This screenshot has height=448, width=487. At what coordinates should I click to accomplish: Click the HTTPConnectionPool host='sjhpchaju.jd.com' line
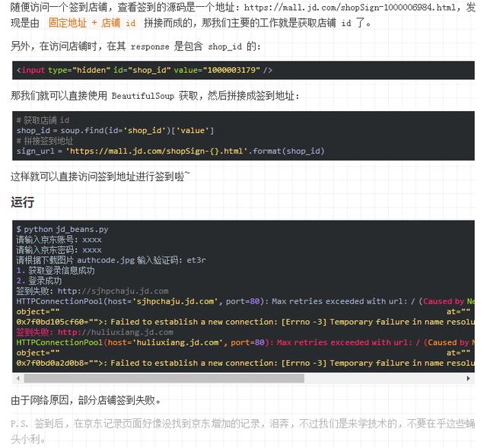point(245,301)
